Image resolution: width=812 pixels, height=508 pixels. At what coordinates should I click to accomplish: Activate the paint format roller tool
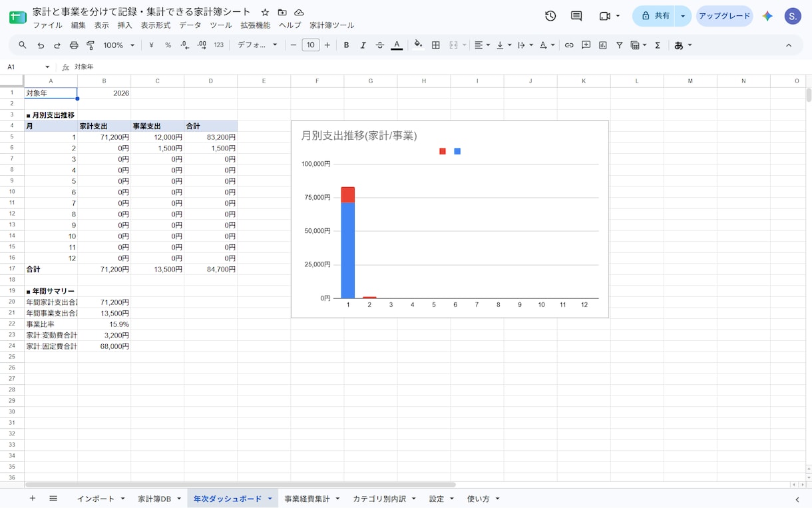[91, 45]
